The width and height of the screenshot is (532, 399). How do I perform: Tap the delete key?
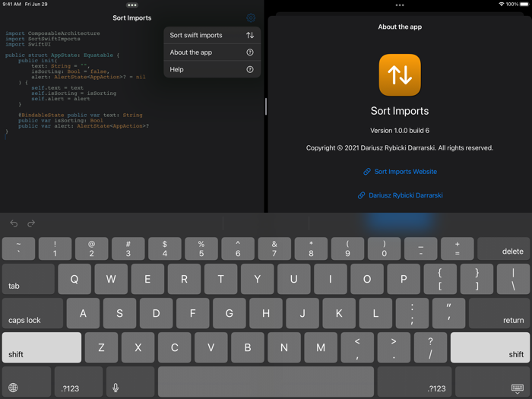[503, 249]
